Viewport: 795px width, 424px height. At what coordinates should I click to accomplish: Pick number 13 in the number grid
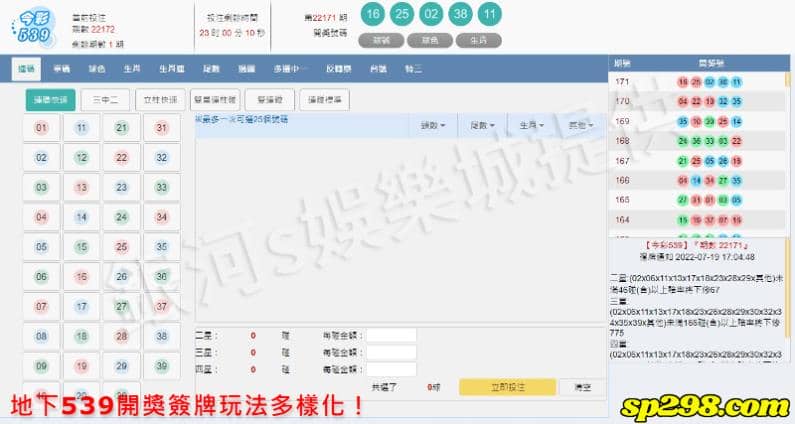point(82,187)
